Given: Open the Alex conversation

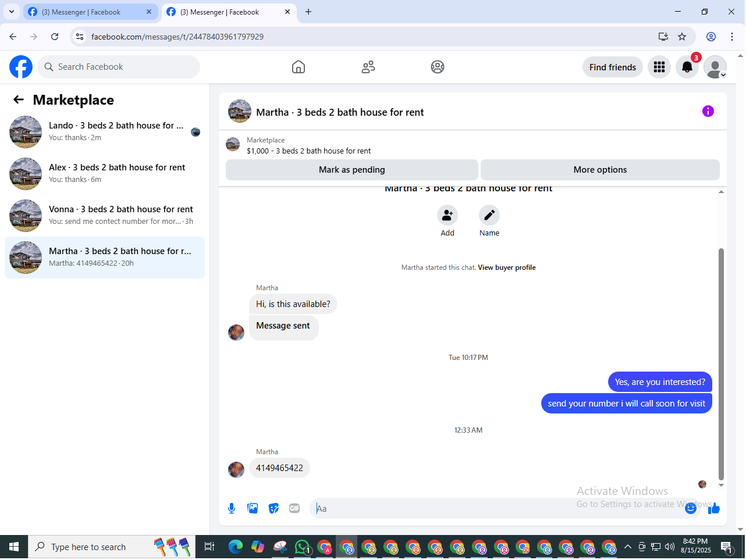Looking at the screenshot, I should [x=105, y=174].
